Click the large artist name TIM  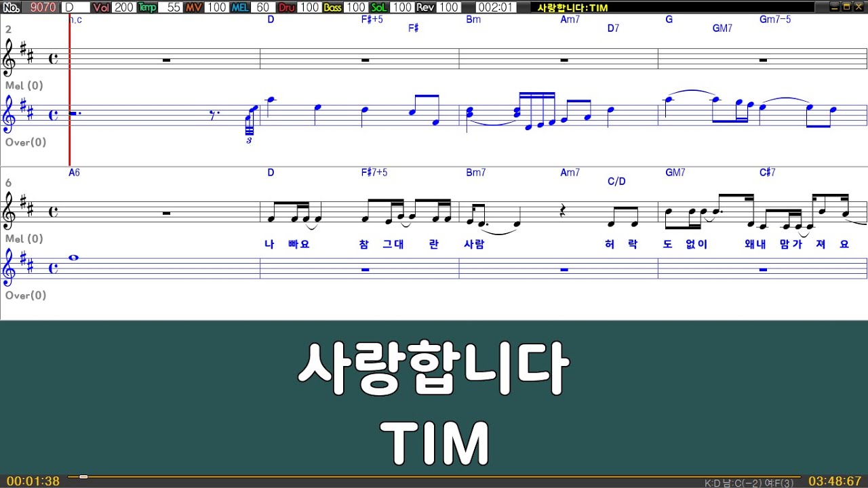434,442
